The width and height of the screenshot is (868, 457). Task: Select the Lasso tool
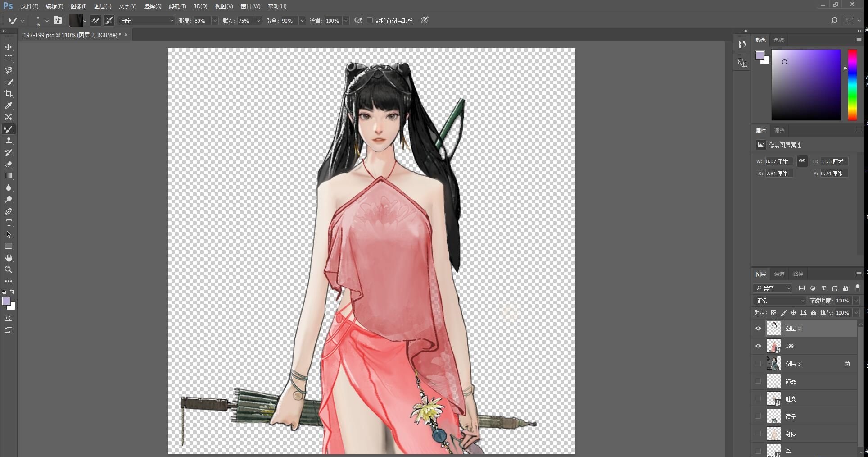9,70
